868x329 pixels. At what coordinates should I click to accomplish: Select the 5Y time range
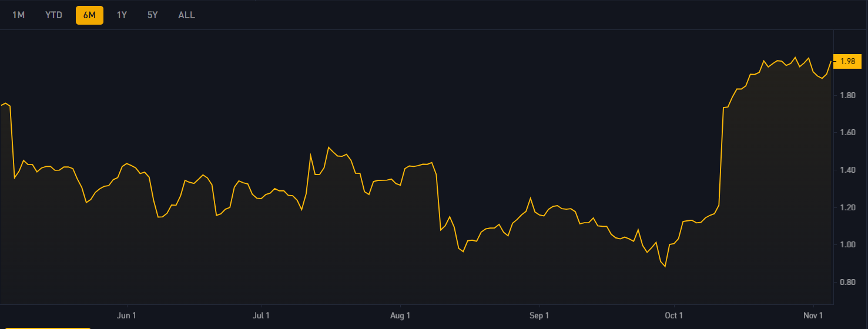pos(152,15)
